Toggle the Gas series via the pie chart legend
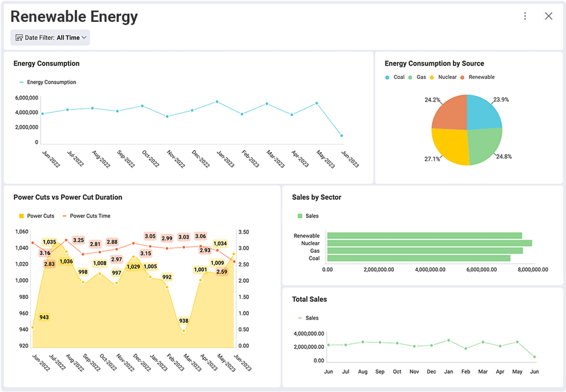Viewport: 566px width, 392px height. [410, 77]
